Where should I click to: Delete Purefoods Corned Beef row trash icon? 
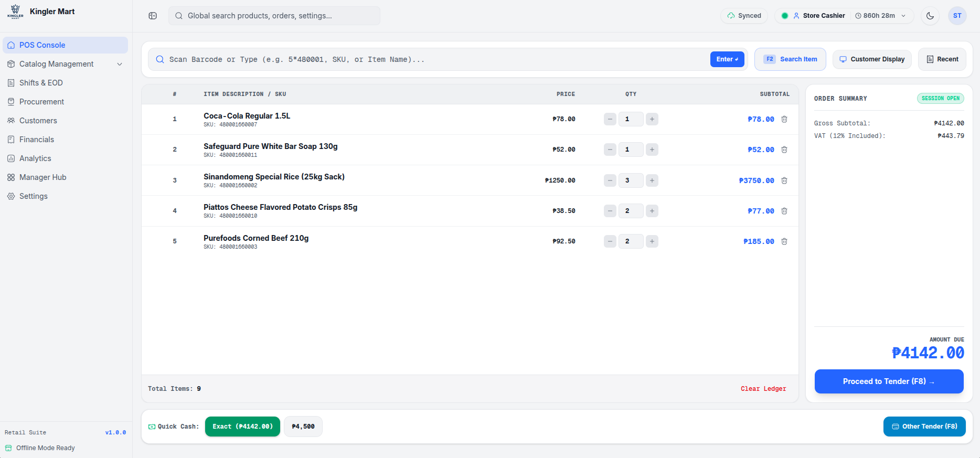(x=784, y=241)
